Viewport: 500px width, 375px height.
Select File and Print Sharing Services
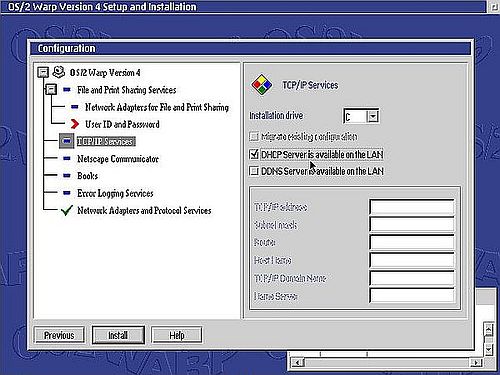click(x=127, y=90)
